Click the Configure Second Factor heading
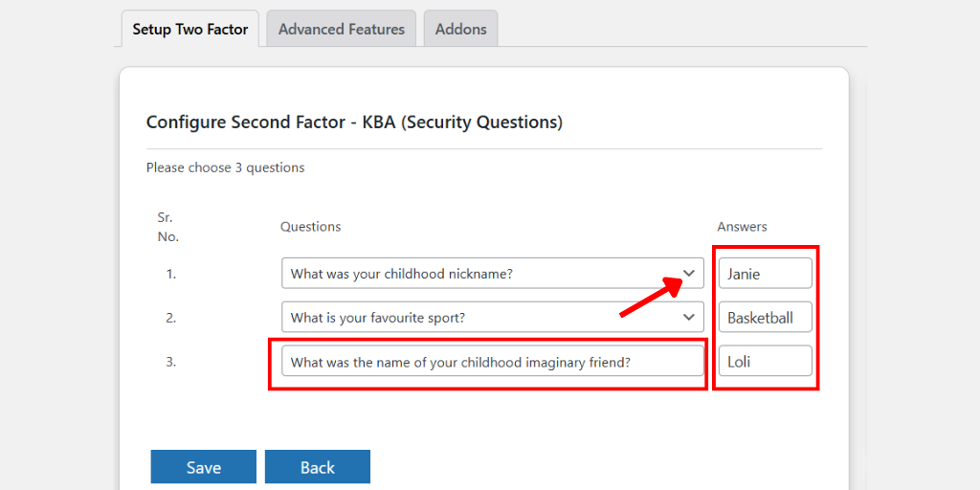This screenshot has width=980, height=490. pos(354,122)
